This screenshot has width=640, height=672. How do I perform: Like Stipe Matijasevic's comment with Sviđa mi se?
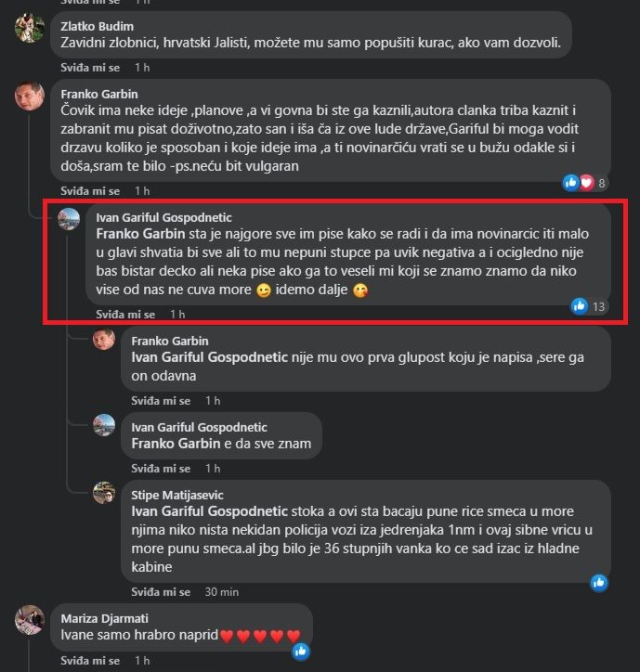161,592
